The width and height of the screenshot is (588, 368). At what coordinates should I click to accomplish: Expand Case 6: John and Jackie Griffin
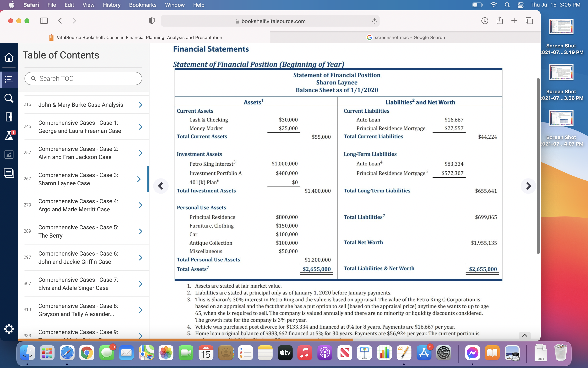click(x=140, y=258)
